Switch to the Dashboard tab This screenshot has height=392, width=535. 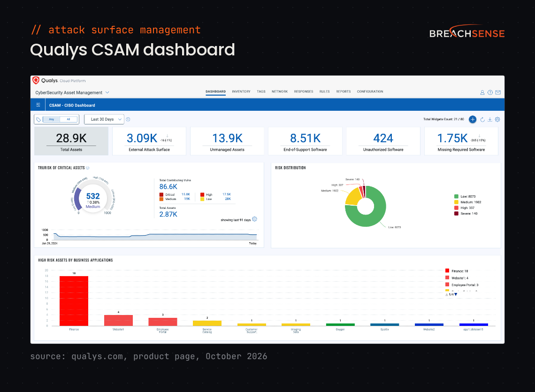tap(215, 92)
